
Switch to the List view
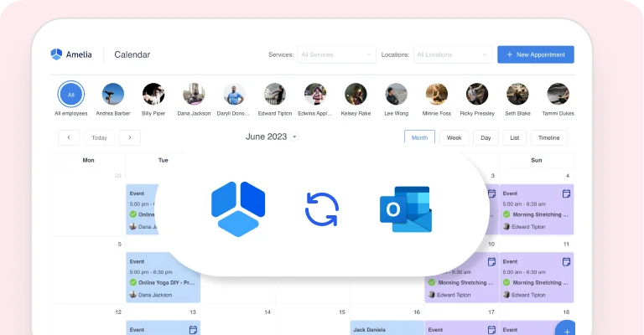click(515, 138)
